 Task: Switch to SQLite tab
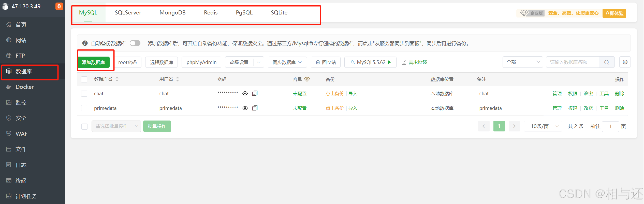click(x=279, y=13)
